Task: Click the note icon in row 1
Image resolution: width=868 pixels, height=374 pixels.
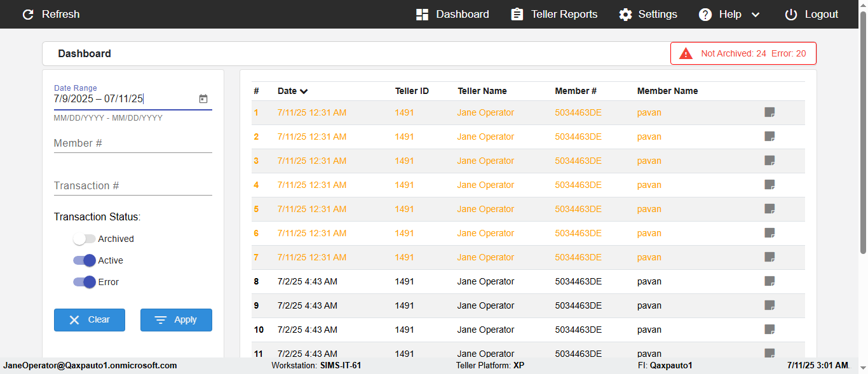Action: [x=770, y=112]
